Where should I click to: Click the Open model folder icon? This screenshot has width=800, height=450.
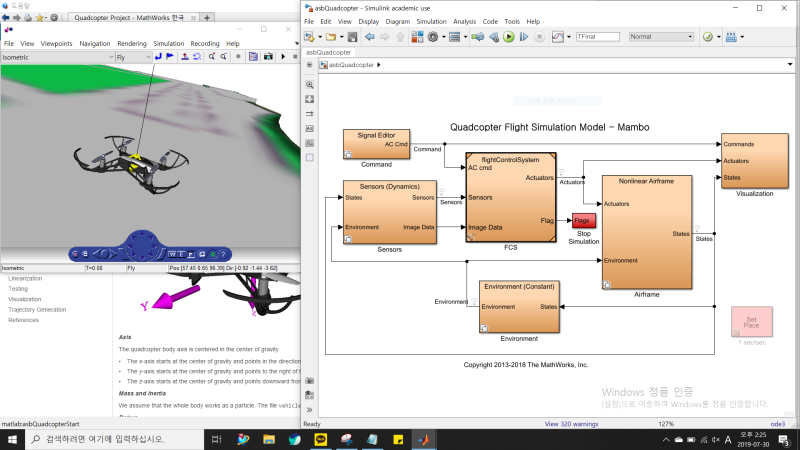(331, 37)
